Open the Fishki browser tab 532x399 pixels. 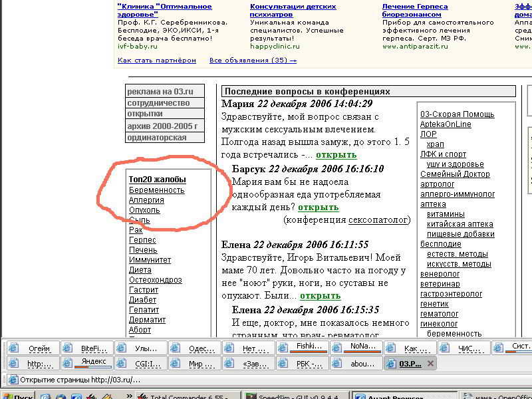click(309, 347)
